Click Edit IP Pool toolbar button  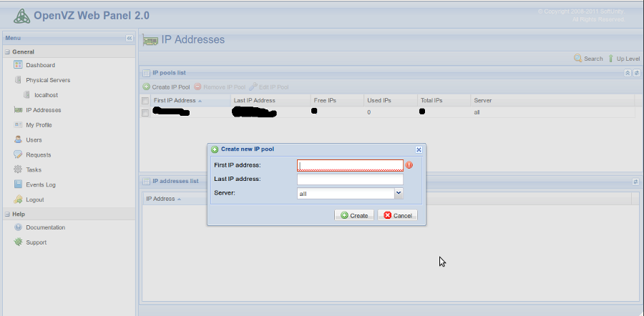coord(268,87)
